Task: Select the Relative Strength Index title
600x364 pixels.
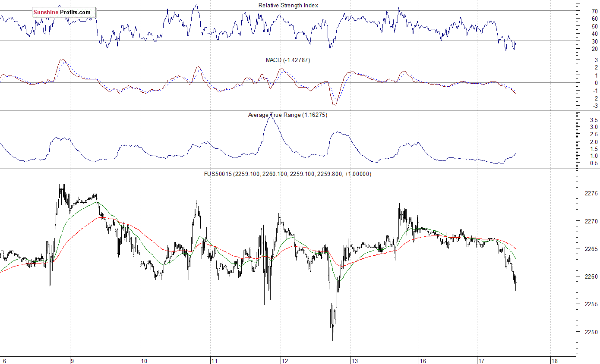Action: (x=288, y=5)
